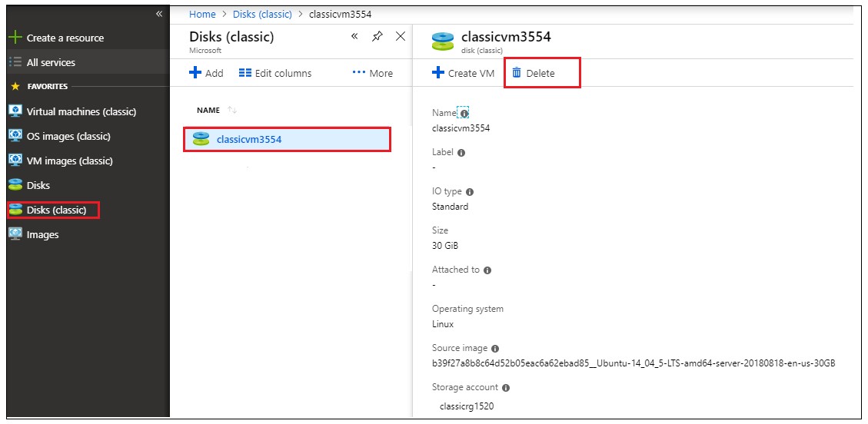
Task: Click the info icon next to Name
Action: (x=464, y=113)
